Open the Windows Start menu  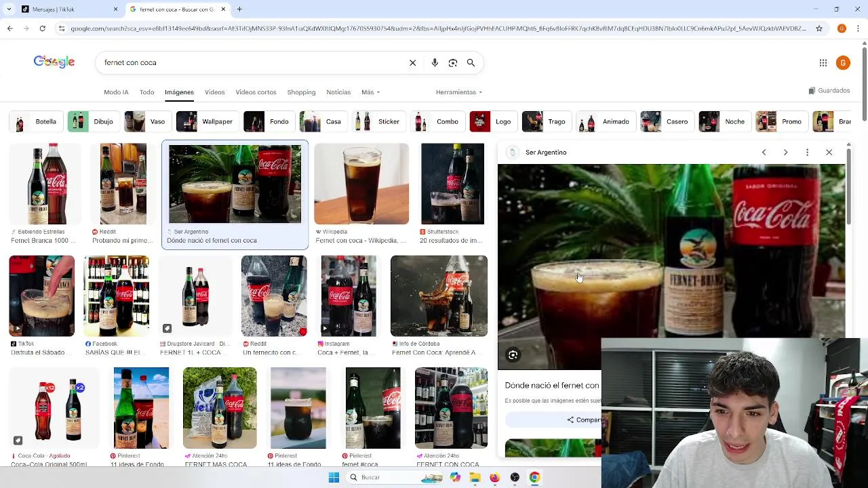(334, 477)
